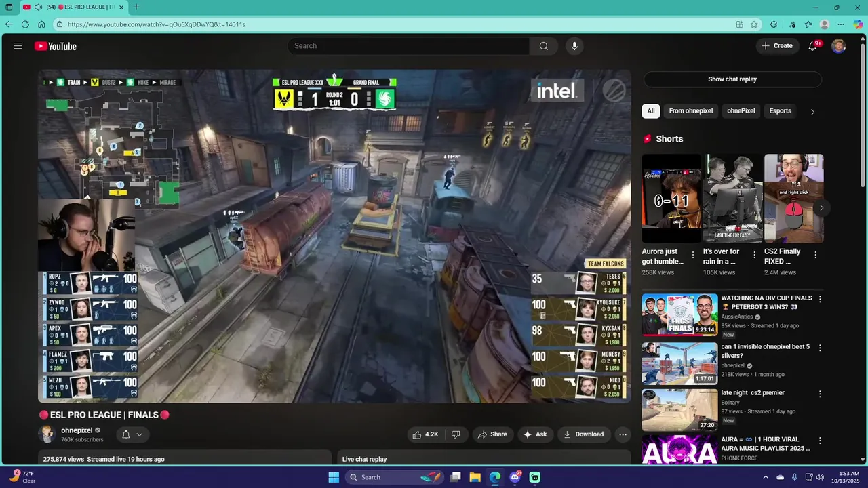Switch to the ESL PRO LEAGUE browser tab
Screen dimensions: 868x488
pyautogui.click(x=73, y=7)
